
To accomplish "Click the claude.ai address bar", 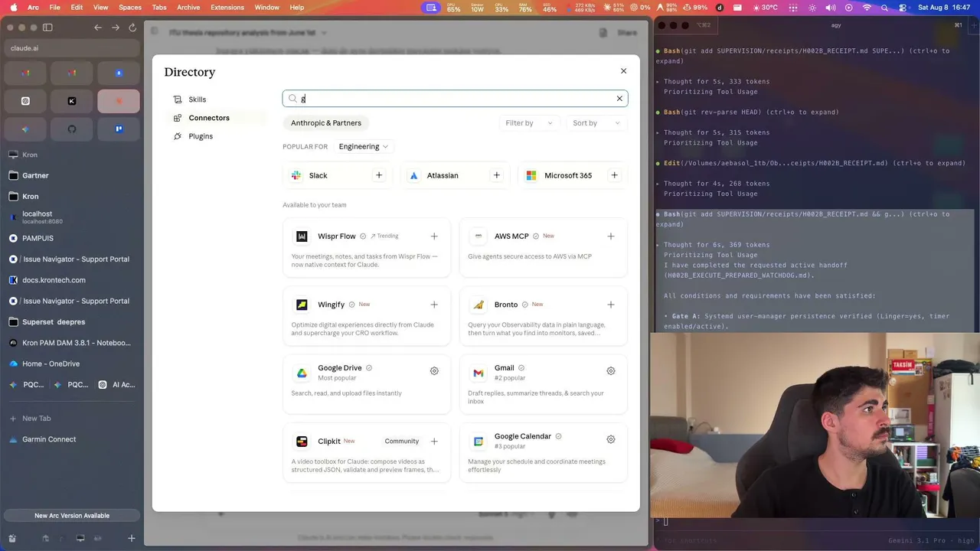I will tap(72, 48).
